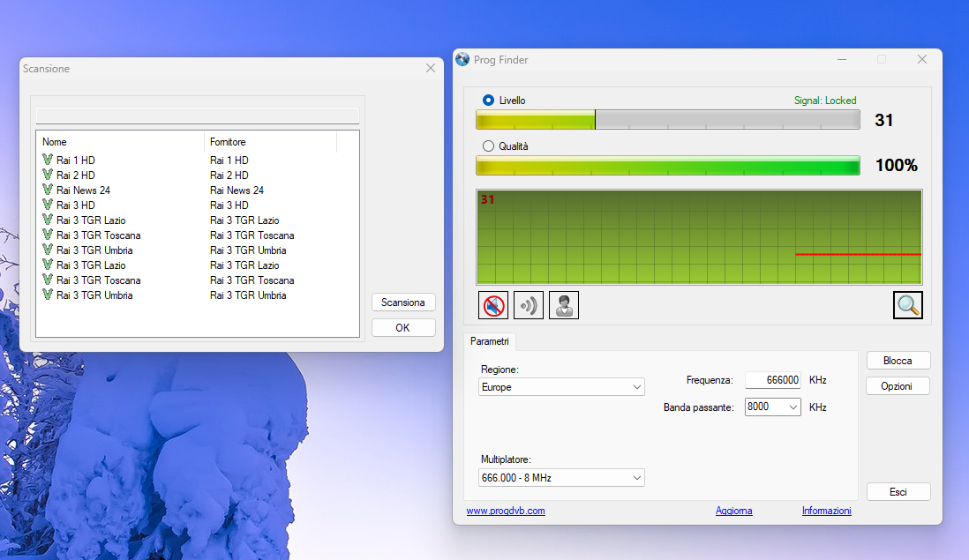Screen dimensions: 969x560
Task: Click Rai News 24 in Fornitore column
Action: [x=237, y=190]
